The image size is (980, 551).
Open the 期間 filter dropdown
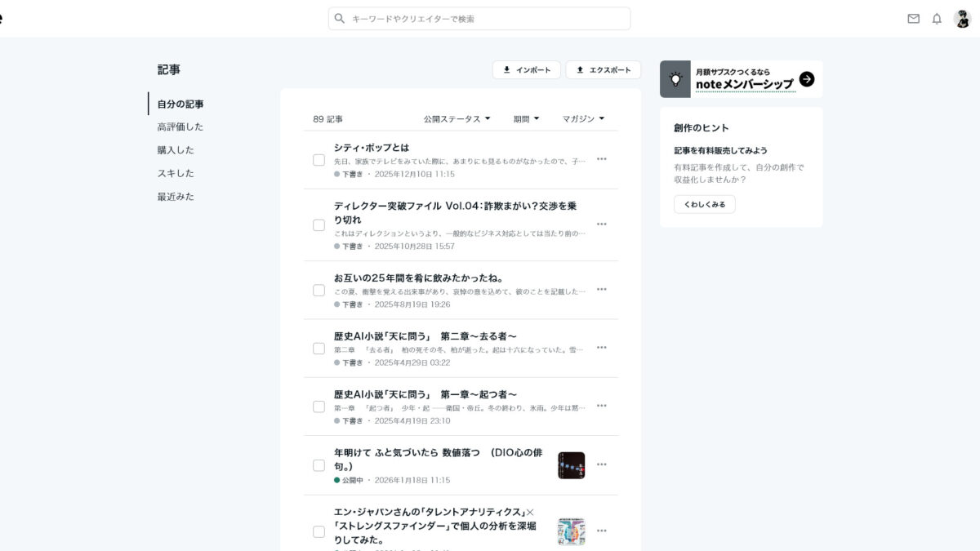click(526, 119)
